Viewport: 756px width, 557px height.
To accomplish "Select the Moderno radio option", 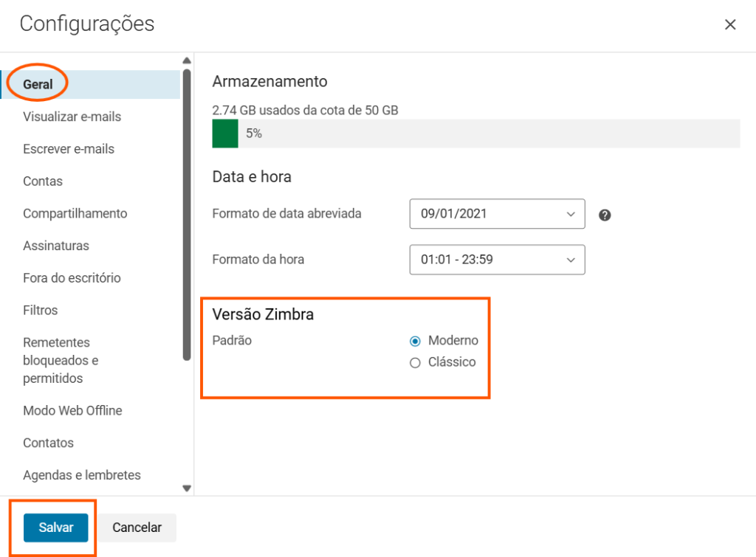I will tap(415, 341).
